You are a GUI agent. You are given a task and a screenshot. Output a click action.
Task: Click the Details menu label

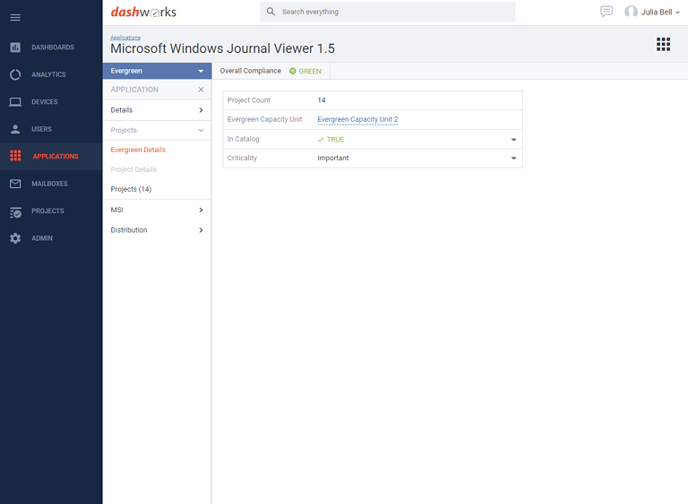(122, 110)
